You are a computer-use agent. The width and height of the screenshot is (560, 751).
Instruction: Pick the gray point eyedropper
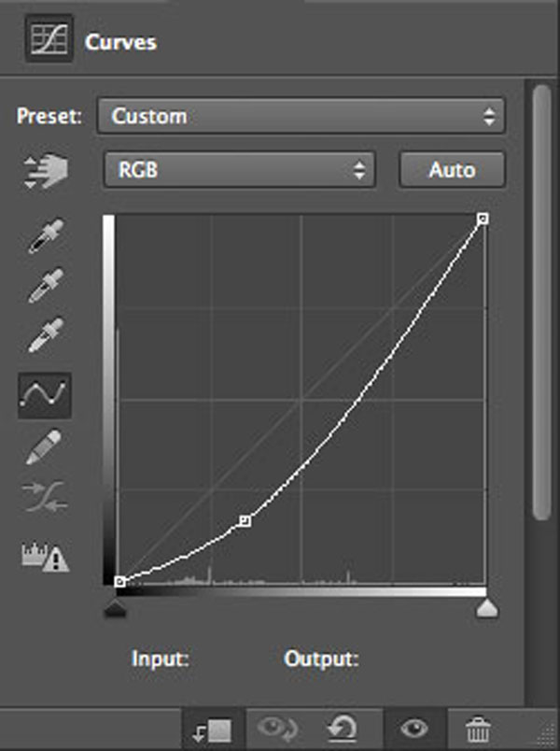(46, 286)
